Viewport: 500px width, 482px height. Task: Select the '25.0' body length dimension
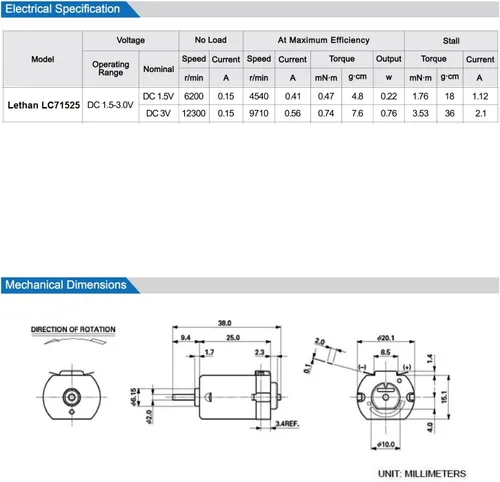coord(233,338)
